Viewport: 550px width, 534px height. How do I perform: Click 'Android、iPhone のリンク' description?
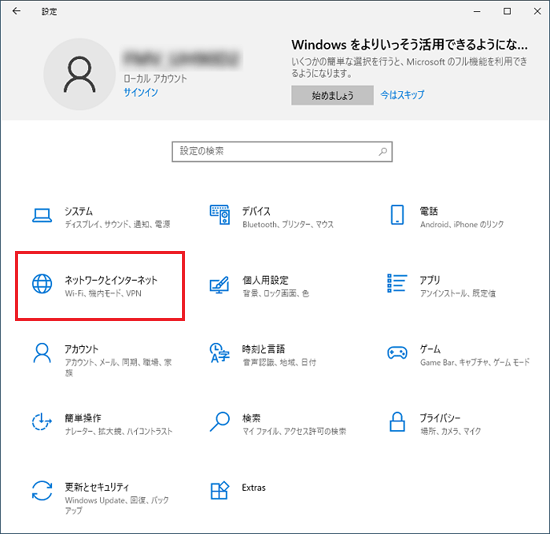pyautogui.click(x=462, y=224)
